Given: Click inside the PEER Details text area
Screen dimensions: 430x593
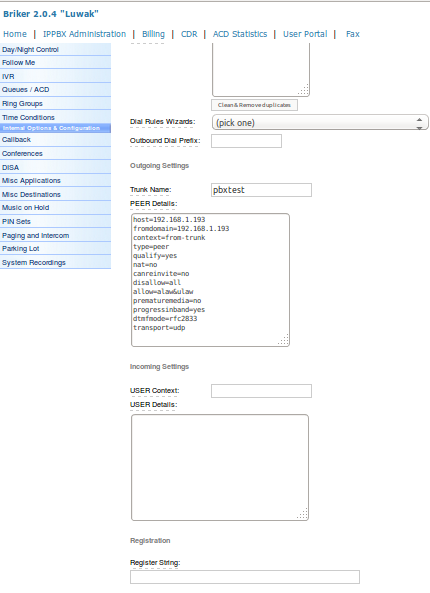Looking at the screenshot, I should pyautogui.click(x=210, y=280).
